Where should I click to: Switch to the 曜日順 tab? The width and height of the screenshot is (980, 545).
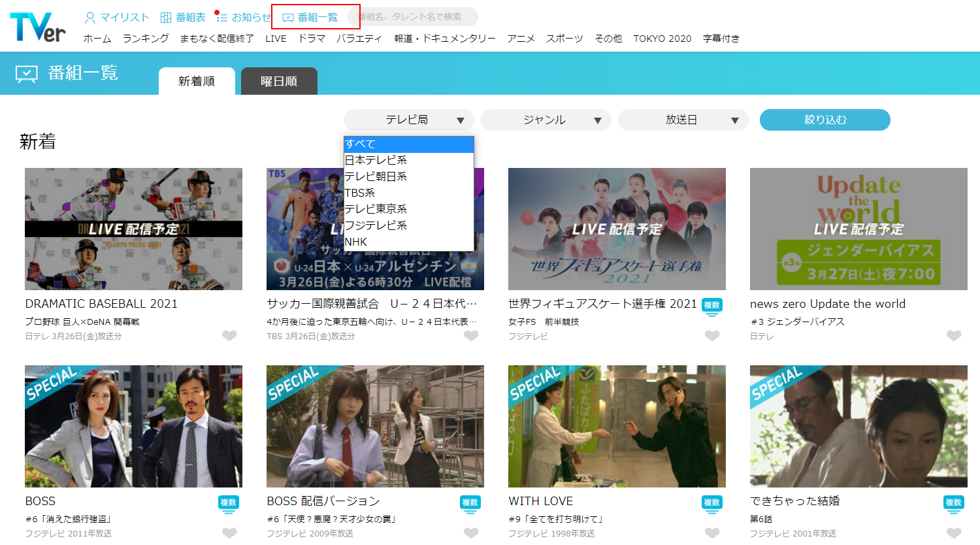[x=279, y=81]
